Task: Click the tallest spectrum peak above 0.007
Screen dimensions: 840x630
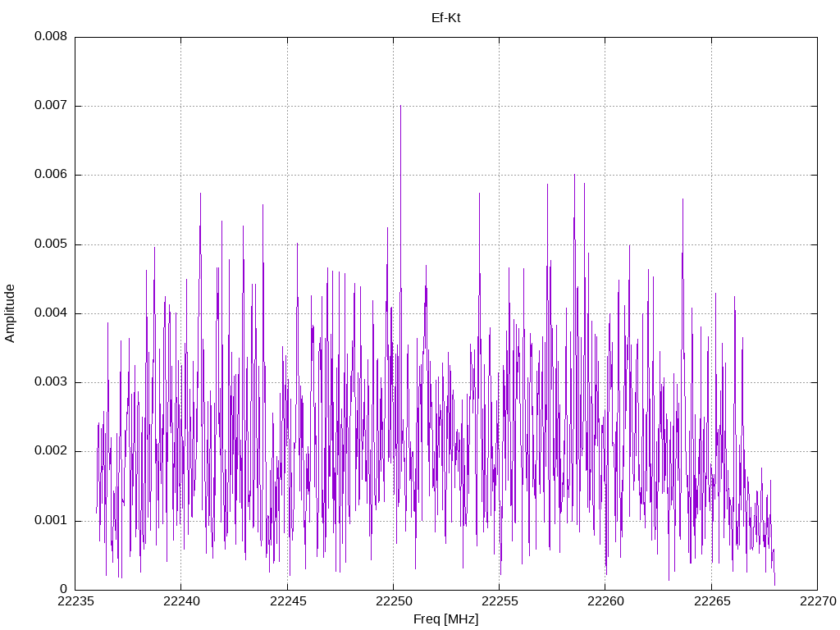Action: [400, 107]
